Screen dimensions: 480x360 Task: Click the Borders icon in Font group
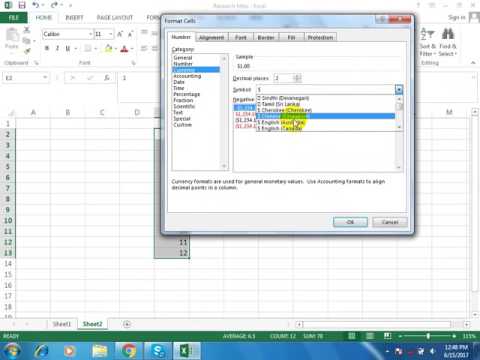87,49
